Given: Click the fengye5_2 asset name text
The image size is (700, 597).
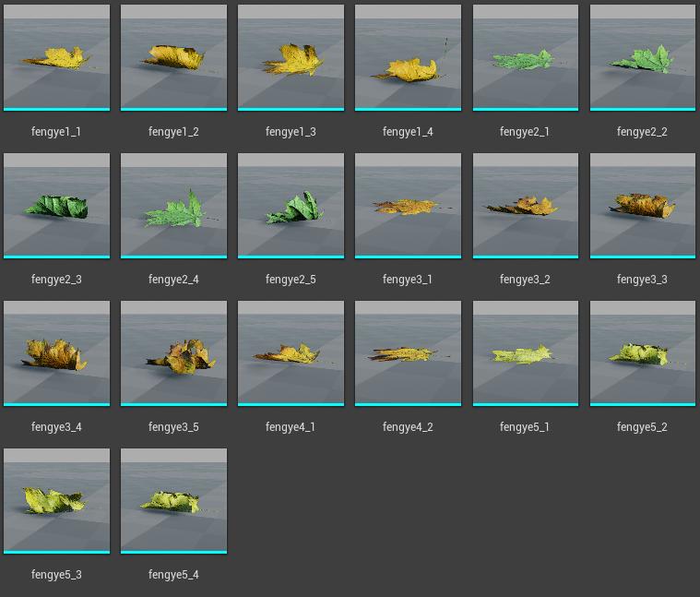Looking at the screenshot, I should point(642,427).
